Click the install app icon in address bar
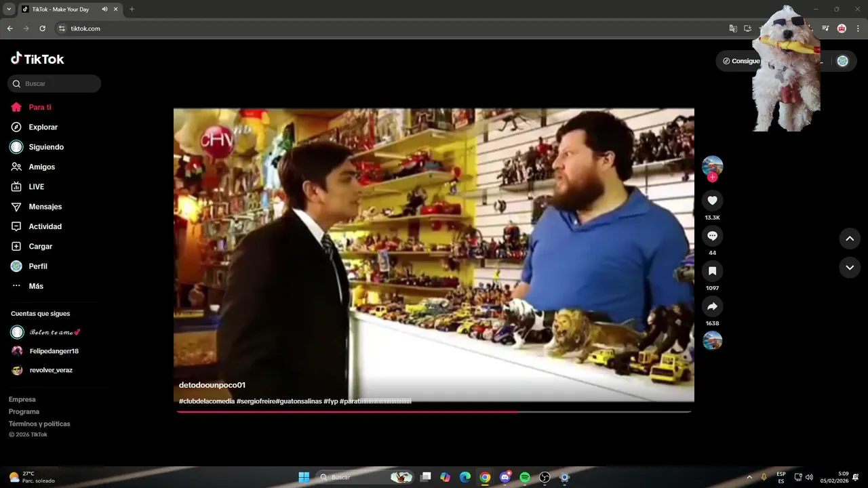The height and width of the screenshot is (488, 868). [748, 28]
